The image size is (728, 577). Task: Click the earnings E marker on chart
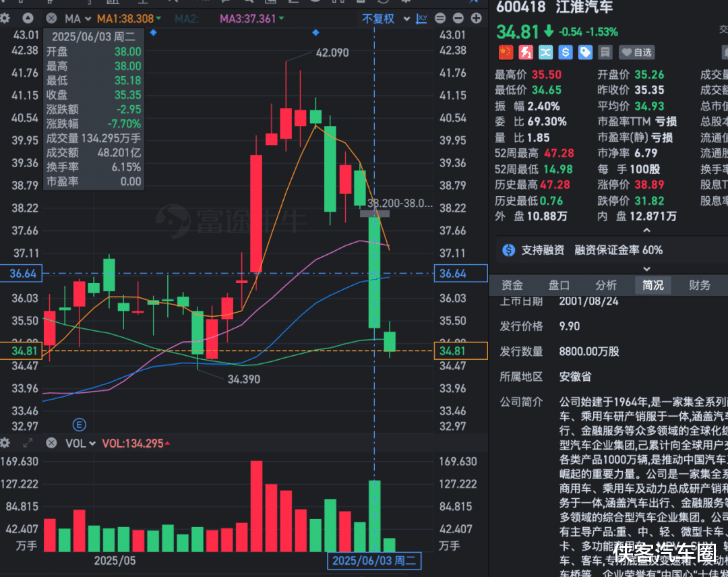tap(80, 424)
